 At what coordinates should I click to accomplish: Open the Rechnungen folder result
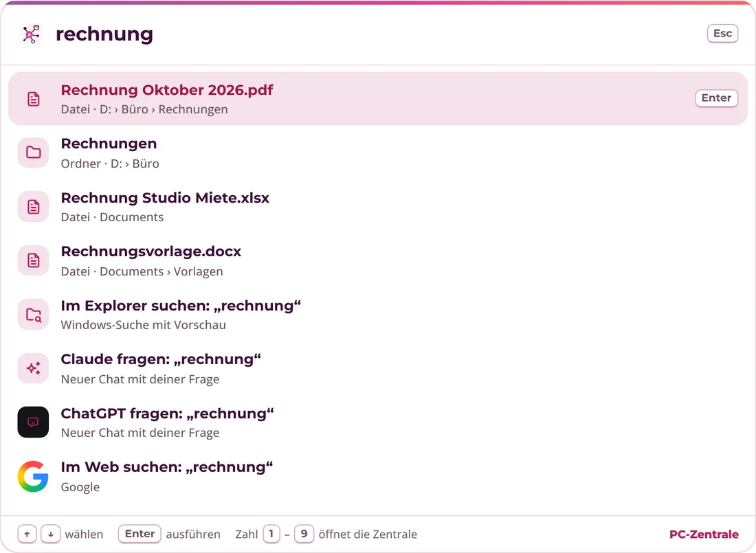click(x=378, y=153)
